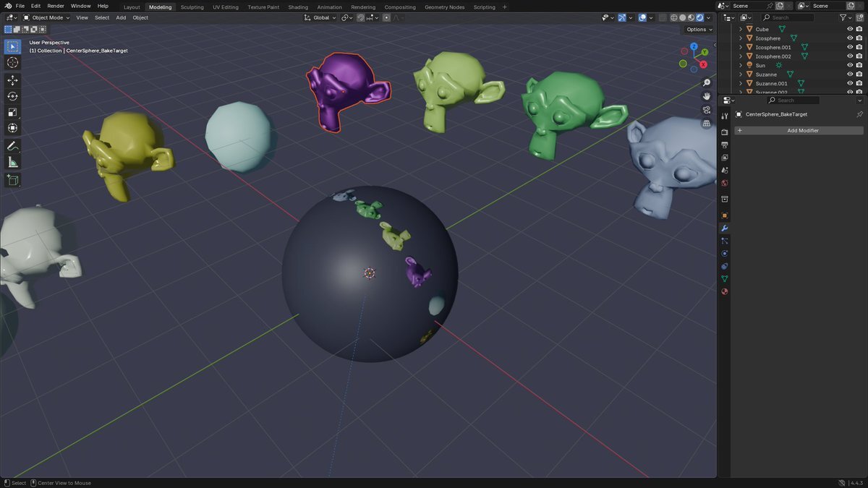Viewport: 868px width, 488px height.
Task: Open the Render properties tab
Action: tap(725, 132)
